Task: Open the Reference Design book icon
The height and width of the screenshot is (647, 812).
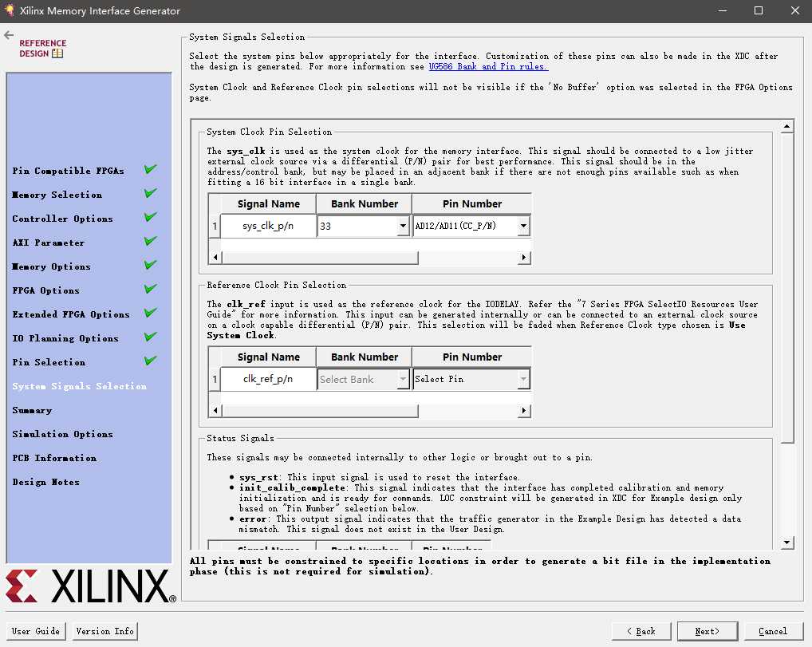Action: (57, 53)
